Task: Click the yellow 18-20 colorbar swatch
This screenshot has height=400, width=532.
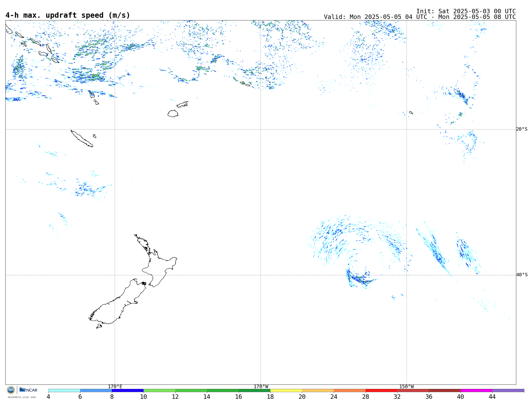Action: (x=286, y=390)
